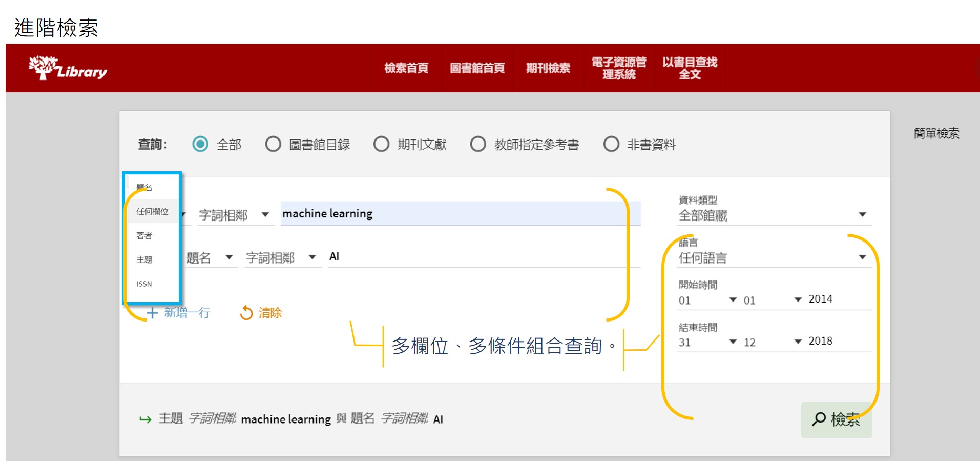Image resolution: width=980 pixels, height=461 pixels.
Task: Choose the 非書資料 radio option
Action: tap(611, 144)
